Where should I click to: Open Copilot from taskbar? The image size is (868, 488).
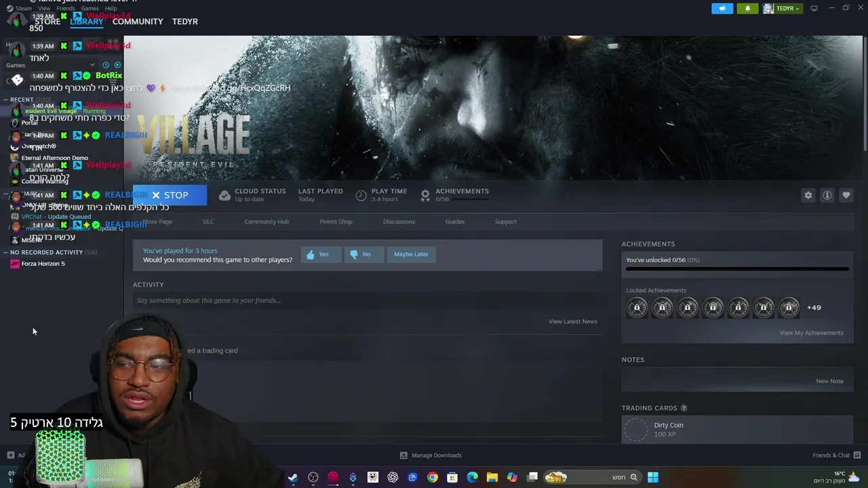(x=512, y=477)
